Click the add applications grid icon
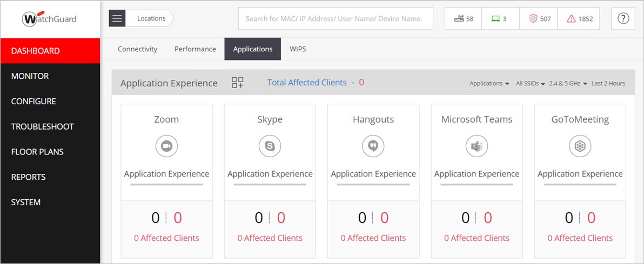This screenshot has height=264, width=644. click(x=237, y=83)
